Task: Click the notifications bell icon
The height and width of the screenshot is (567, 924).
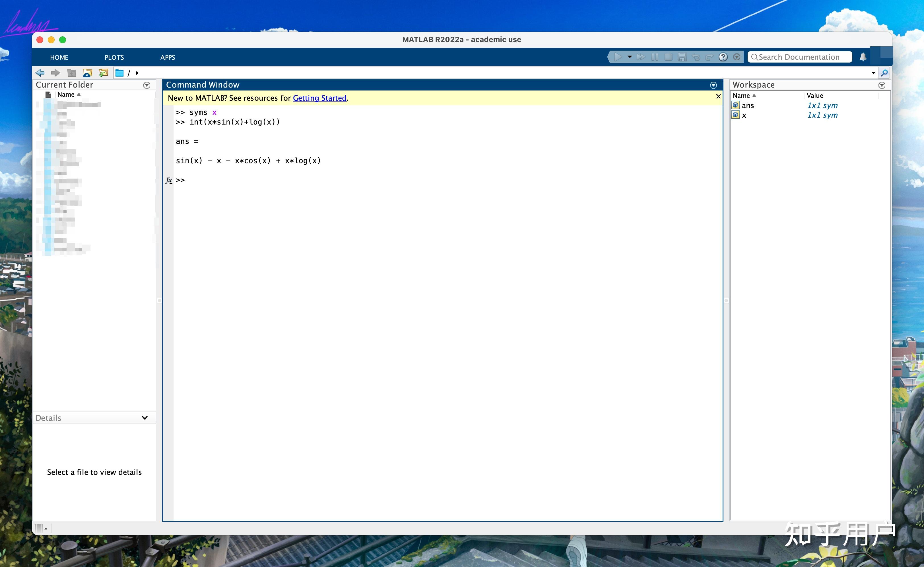Action: (x=863, y=57)
